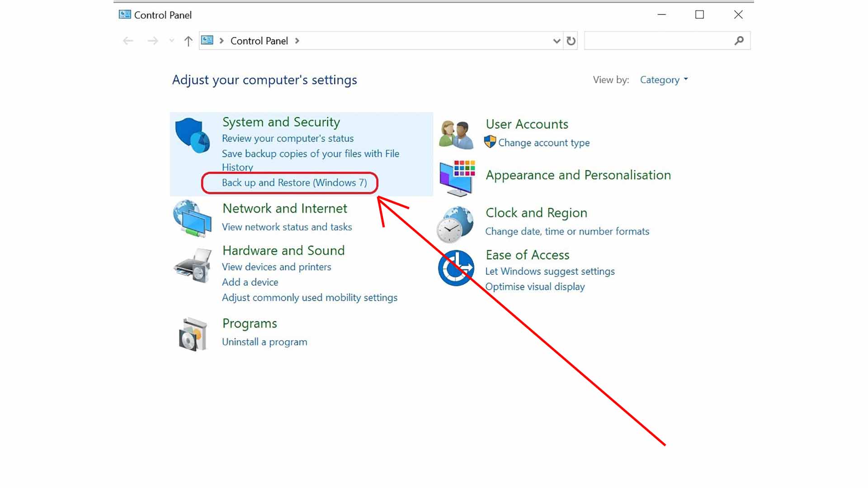This screenshot has width=868, height=488.
Task: Click Optimise visual display
Action: coord(535,286)
